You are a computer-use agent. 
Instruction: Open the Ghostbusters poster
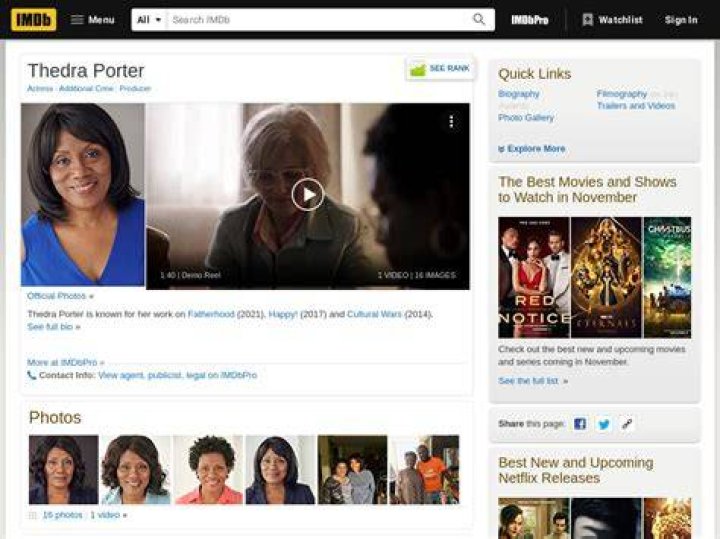(667, 278)
